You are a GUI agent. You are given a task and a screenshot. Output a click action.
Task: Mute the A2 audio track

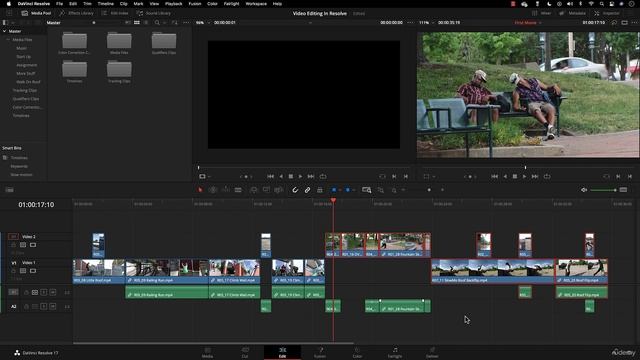53,307
